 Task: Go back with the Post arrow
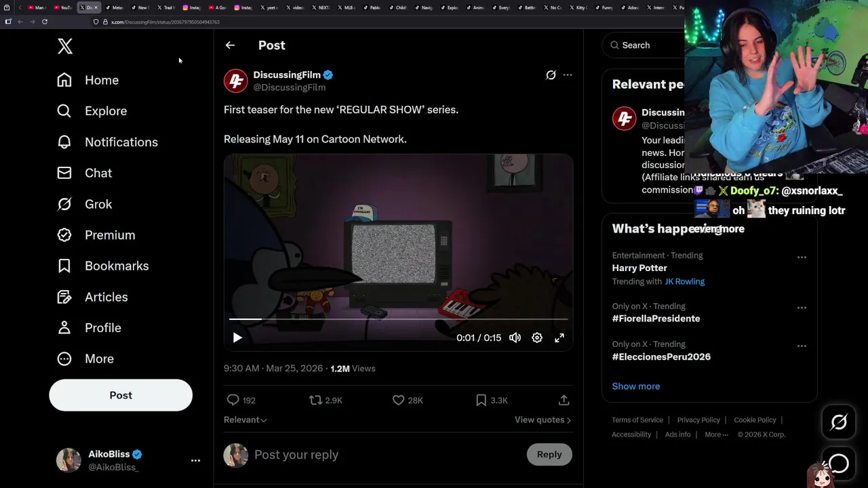coord(231,45)
